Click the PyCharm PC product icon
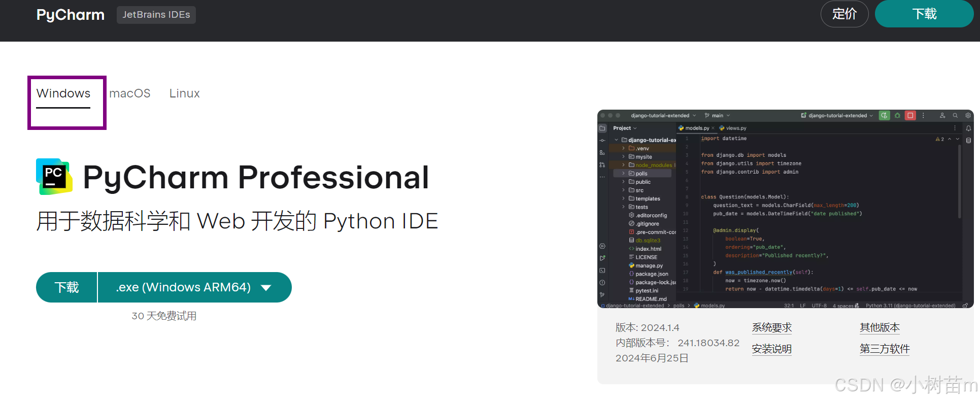Viewport: 980px width, 401px height. [54, 177]
